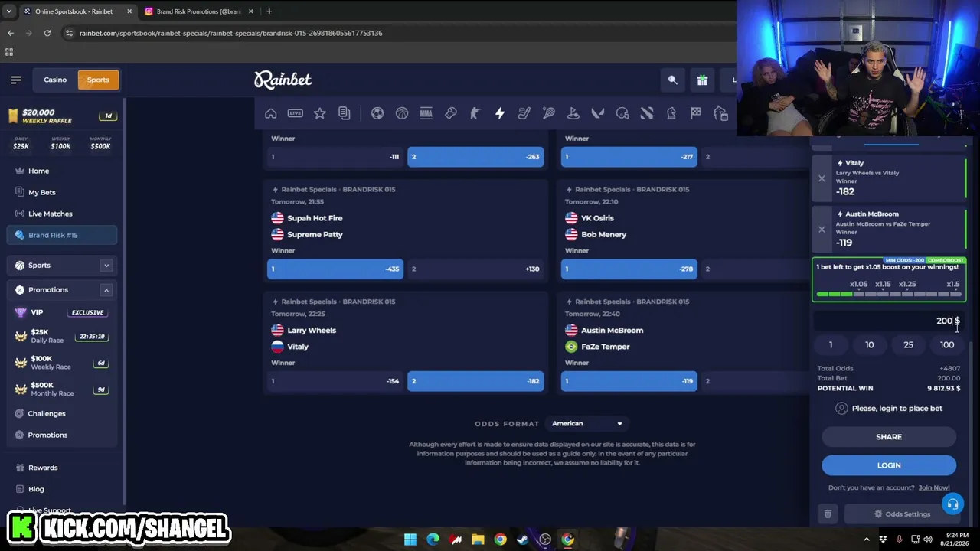Viewport: 980px width, 551px height.
Task: Select the American football helmet icon
Action: click(622, 113)
